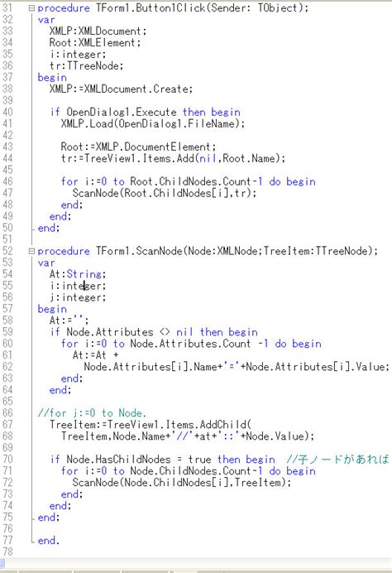Click line number 66 in the gutter

7,413
